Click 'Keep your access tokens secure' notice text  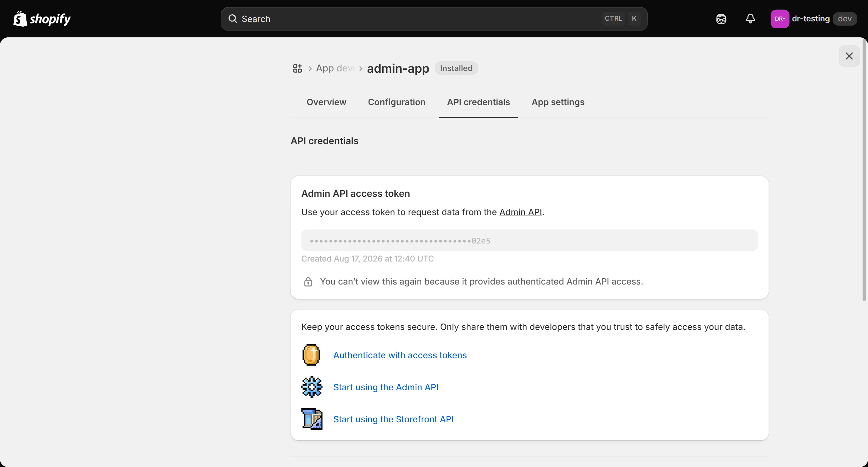pos(523,327)
